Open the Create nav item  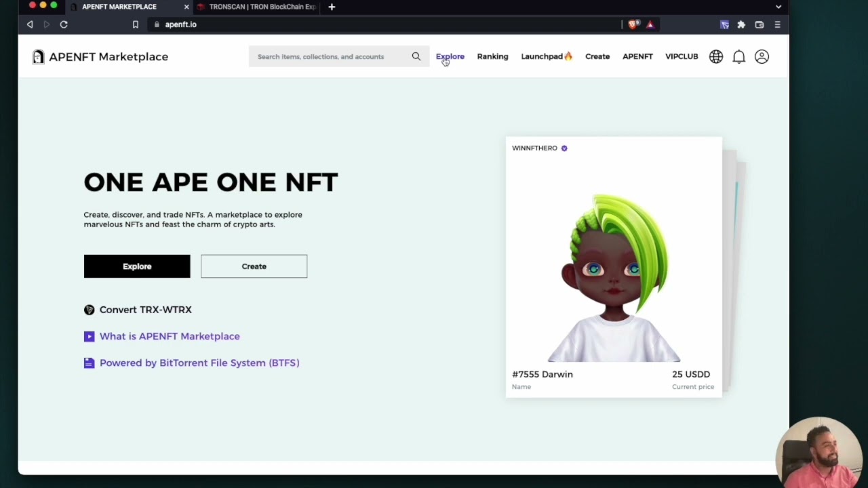click(x=597, y=56)
